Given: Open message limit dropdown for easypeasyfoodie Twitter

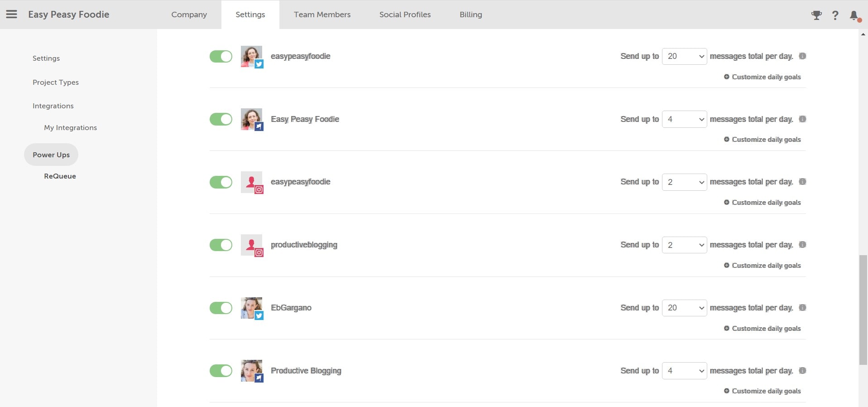Looking at the screenshot, I should point(684,56).
